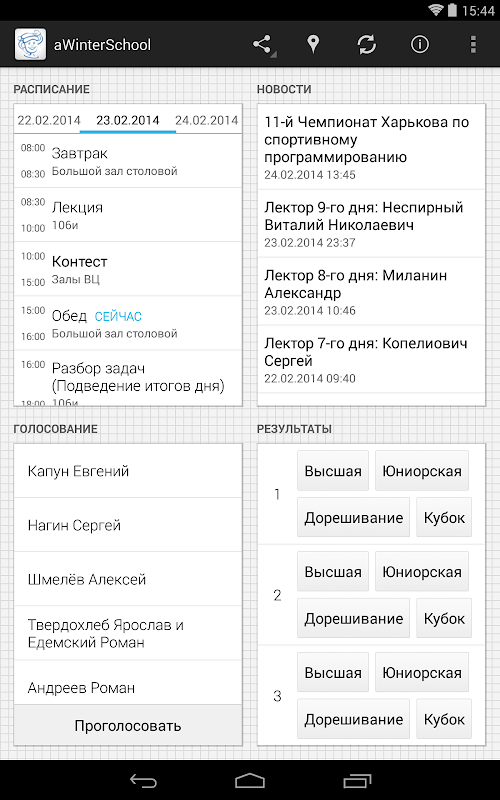Click the Проголосовать button
The height and width of the screenshot is (800, 500).
128,725
